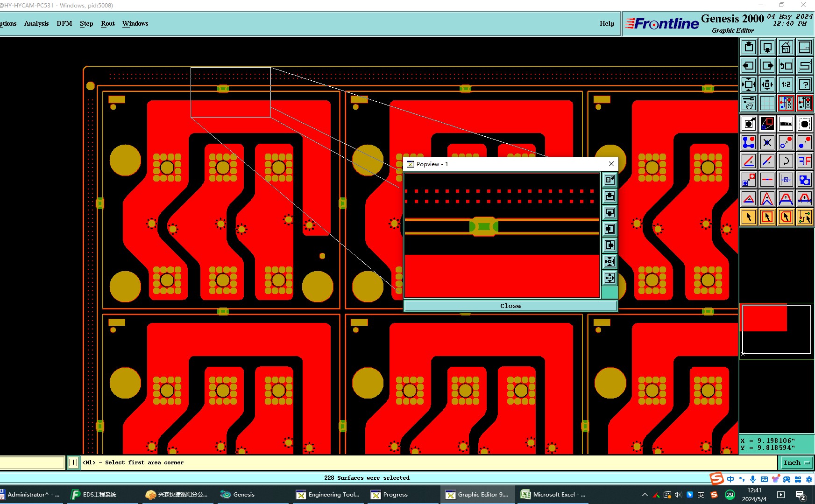Screen dimensions: 815x504
Task: Click the copy icon with solid blue circle
Action: pos(805,142)
